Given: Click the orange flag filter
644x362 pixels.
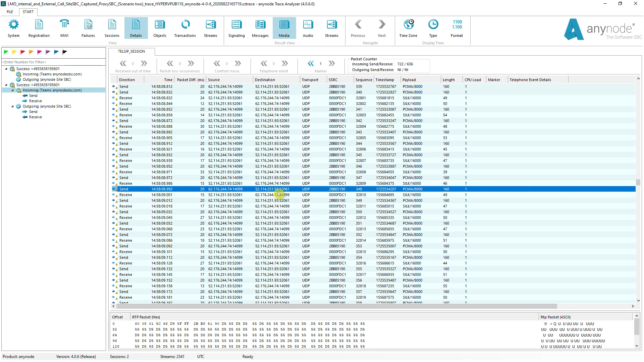Looking at the screenshot, I should click(x=31, y=52).
